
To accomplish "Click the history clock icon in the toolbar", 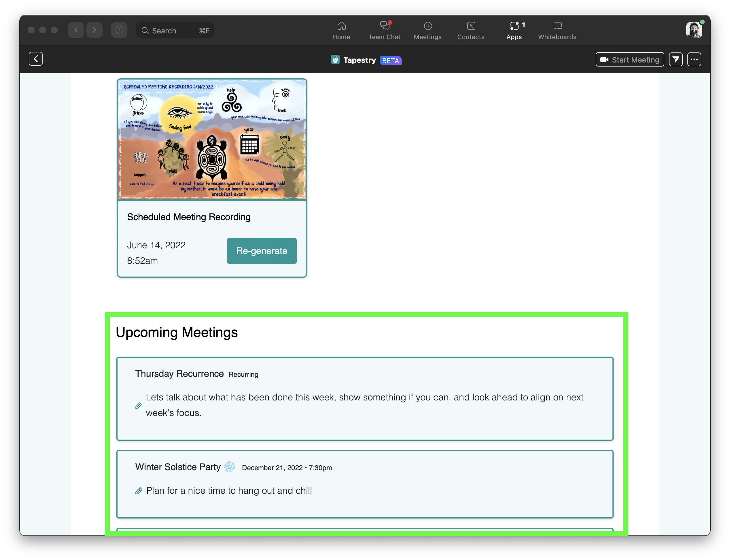I will (119, 30).
